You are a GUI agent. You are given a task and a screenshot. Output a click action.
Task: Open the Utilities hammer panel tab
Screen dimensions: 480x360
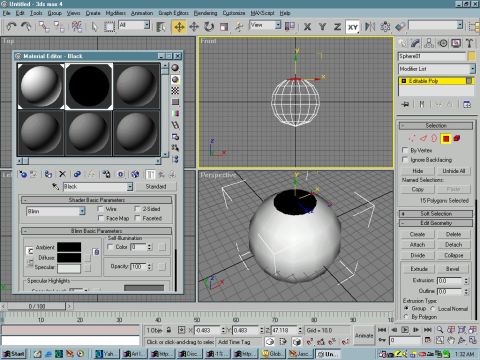[x=469, y=43]
